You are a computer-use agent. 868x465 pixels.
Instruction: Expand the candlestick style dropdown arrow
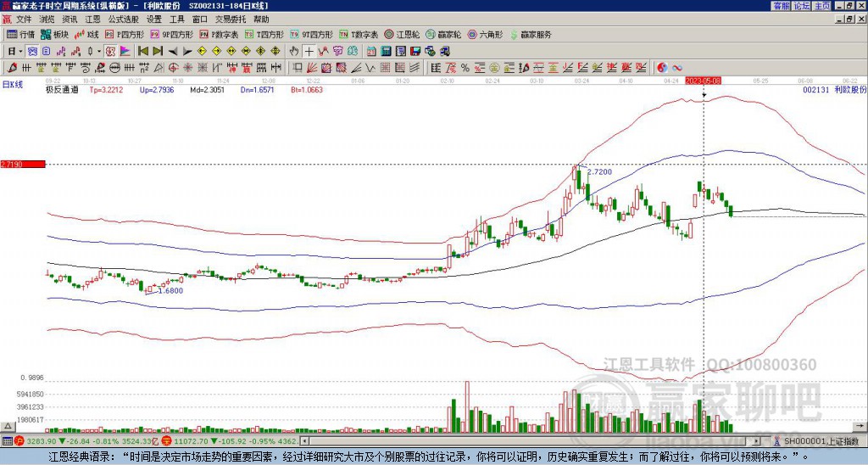(99, 51)
